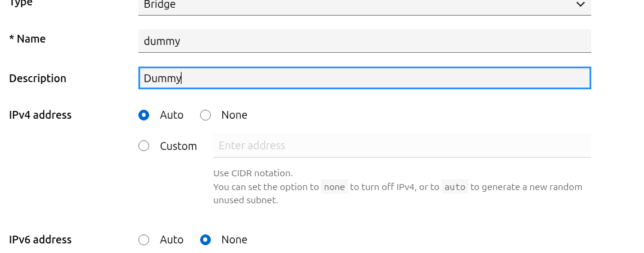Click the IPv6 address label
Viewport: 644px width, 253px height.
[x=40, y=240]
